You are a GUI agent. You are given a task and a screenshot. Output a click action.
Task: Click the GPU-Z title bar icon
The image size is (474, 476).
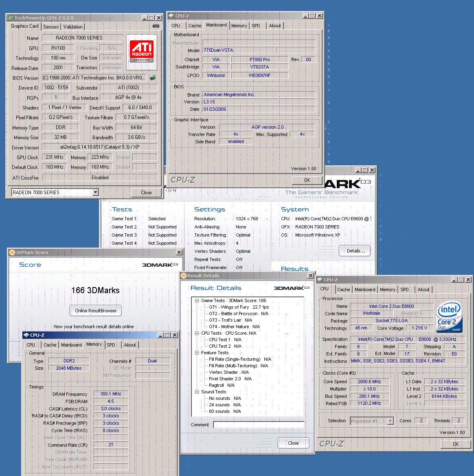click(x=10, y=18)
